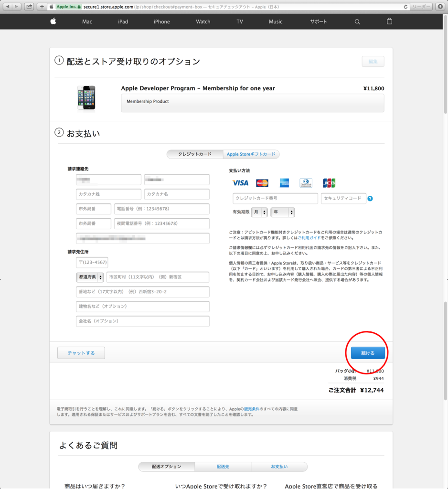448x489 pixels.
Task: Open the shopping bag icon
Action: pos(389,21)
